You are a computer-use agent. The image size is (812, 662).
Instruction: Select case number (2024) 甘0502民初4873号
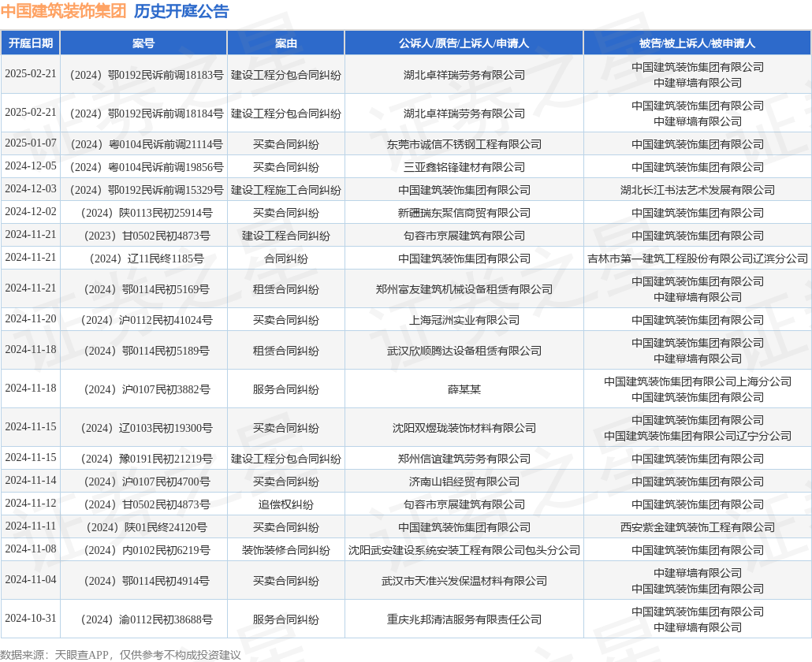147,504
